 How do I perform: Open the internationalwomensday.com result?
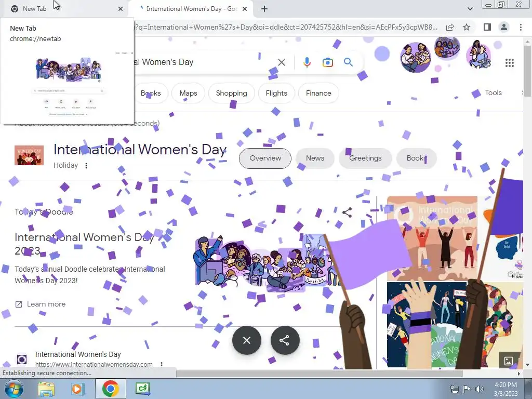click(x=78, y=354)
